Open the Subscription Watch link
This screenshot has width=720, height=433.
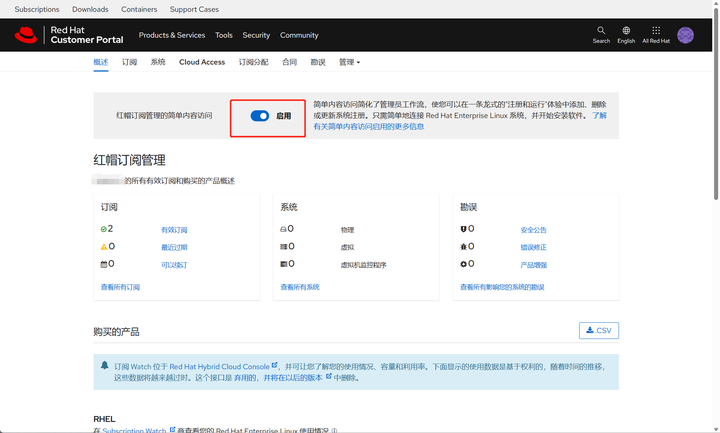tap(134, 430)
